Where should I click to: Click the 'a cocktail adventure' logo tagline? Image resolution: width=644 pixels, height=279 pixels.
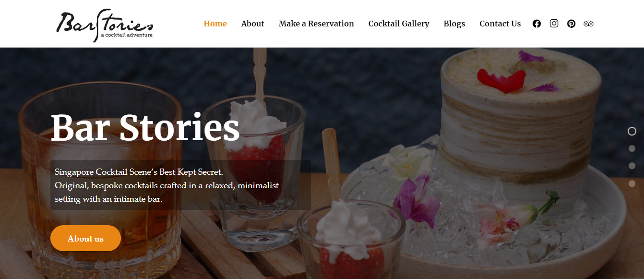click(127, 35)
